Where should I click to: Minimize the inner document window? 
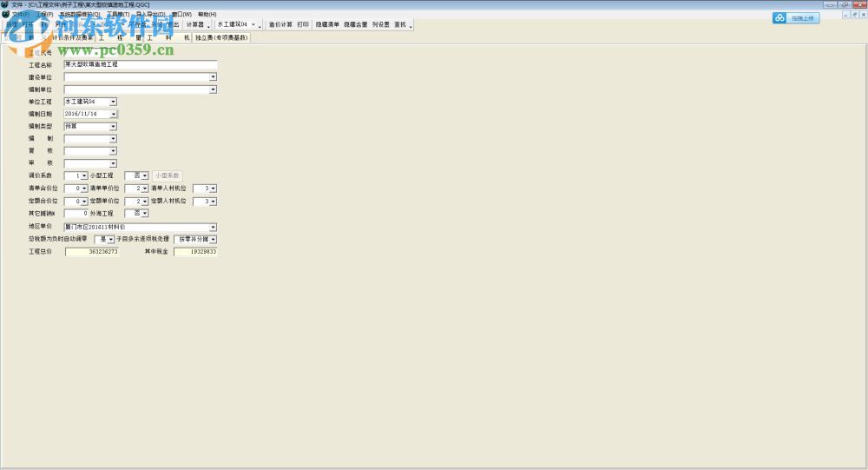point(845,15)
